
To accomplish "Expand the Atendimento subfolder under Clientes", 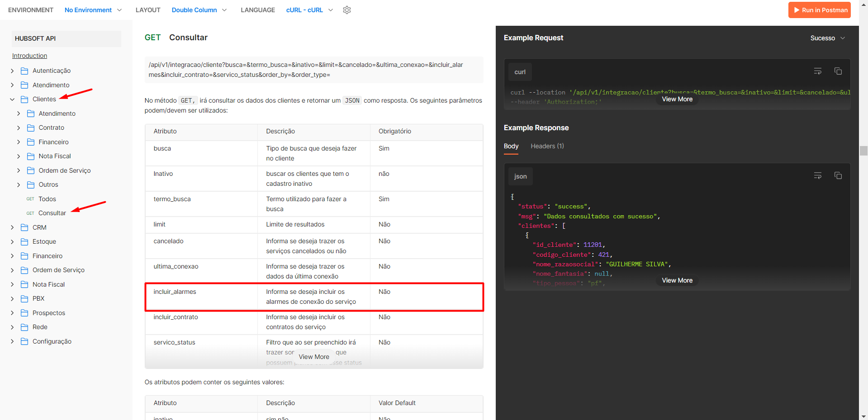I will [x=19, y=113].
